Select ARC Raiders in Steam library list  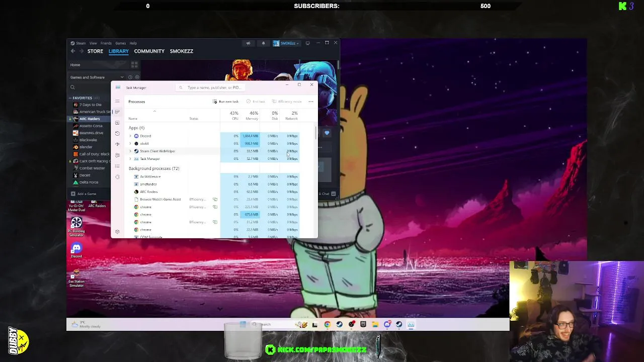coord(90,119)
